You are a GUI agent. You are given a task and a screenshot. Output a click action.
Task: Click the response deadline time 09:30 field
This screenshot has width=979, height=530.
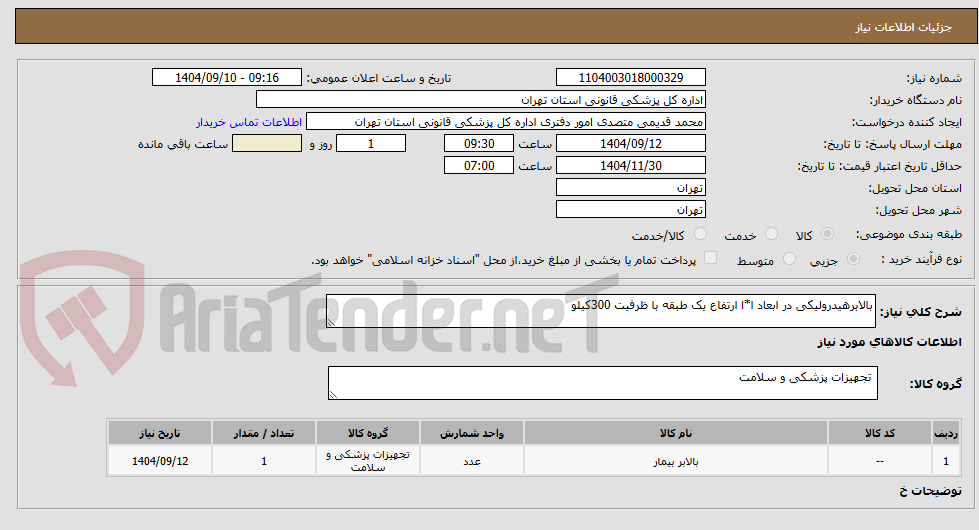(479, 144)
